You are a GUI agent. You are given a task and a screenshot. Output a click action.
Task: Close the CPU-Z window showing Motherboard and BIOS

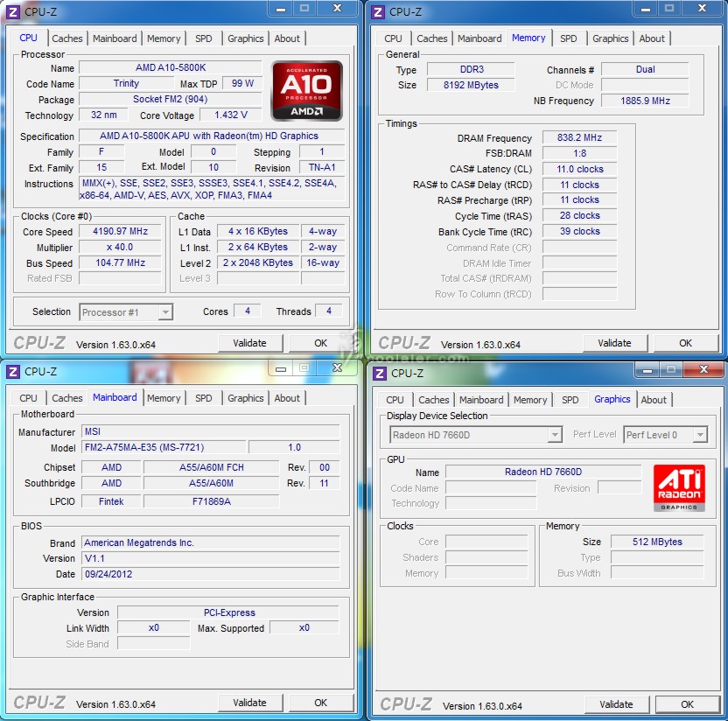click(338, 368)
